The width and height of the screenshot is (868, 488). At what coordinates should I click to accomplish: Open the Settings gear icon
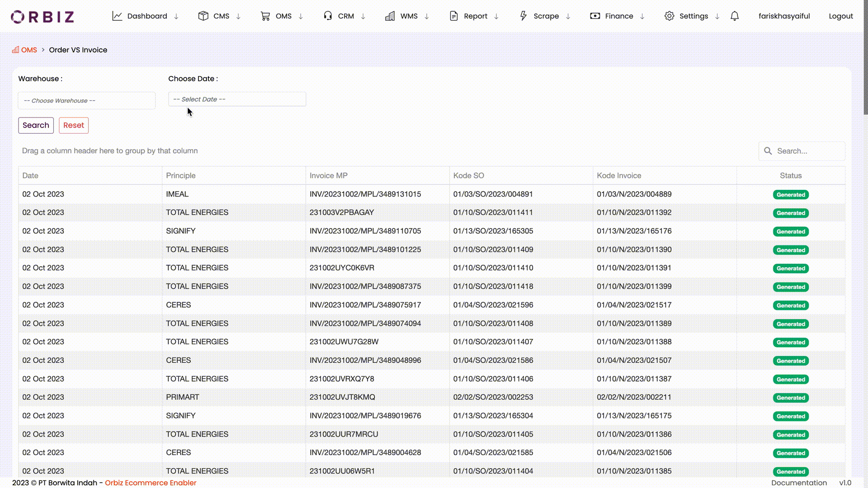pos(669,15)
